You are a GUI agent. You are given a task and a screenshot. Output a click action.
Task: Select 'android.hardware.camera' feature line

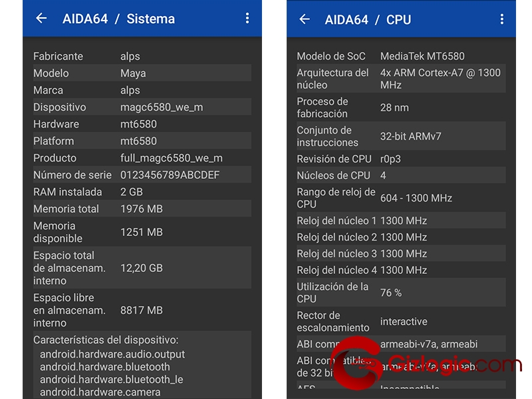coord(100,392)
